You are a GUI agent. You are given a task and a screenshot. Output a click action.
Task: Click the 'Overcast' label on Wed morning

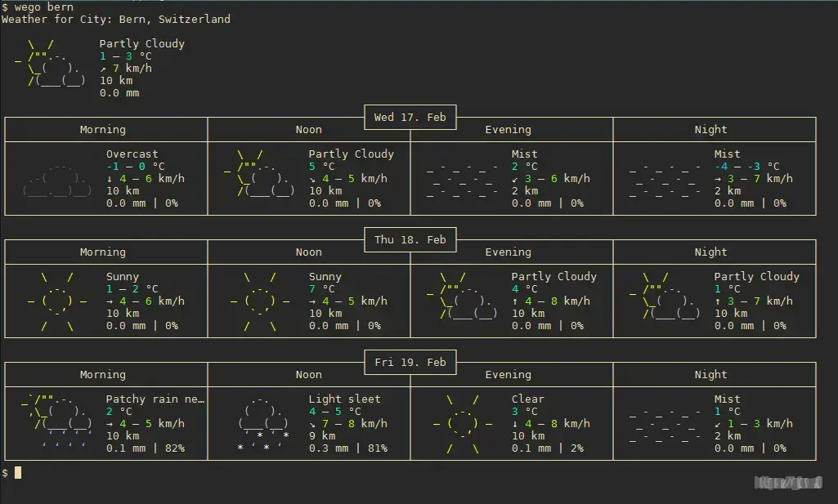coord(132,154)
